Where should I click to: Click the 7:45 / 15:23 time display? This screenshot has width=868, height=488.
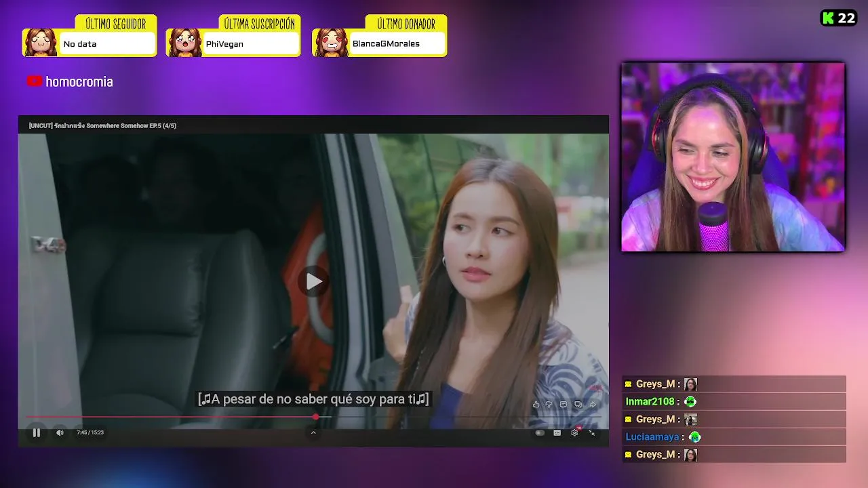point(90,432)
